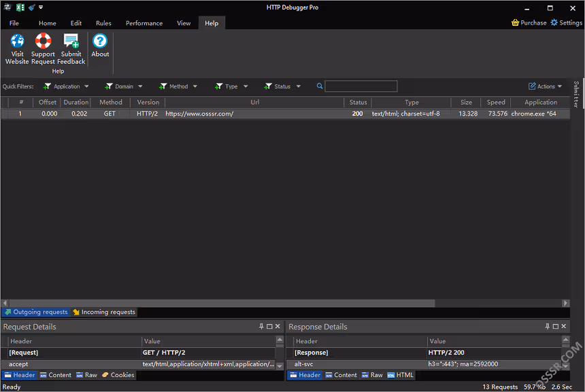Click the chrome.exe *64 application cell

[533, 113]
